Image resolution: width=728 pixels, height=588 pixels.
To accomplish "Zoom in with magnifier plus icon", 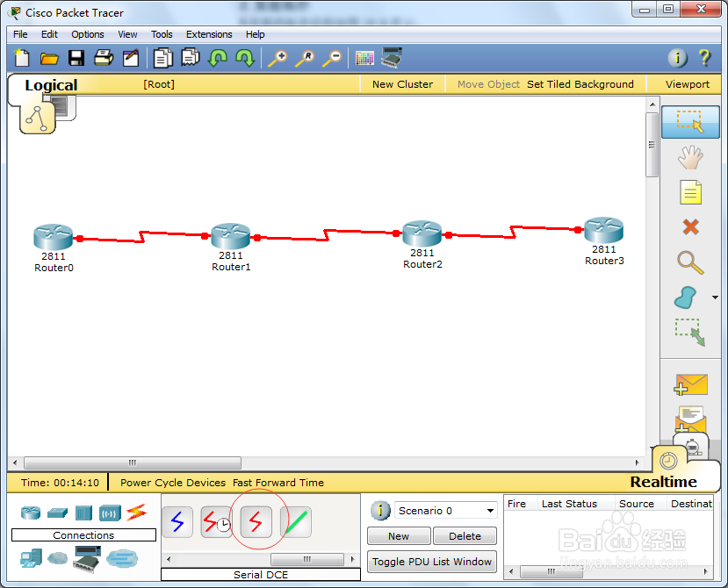I will (278, 59).
